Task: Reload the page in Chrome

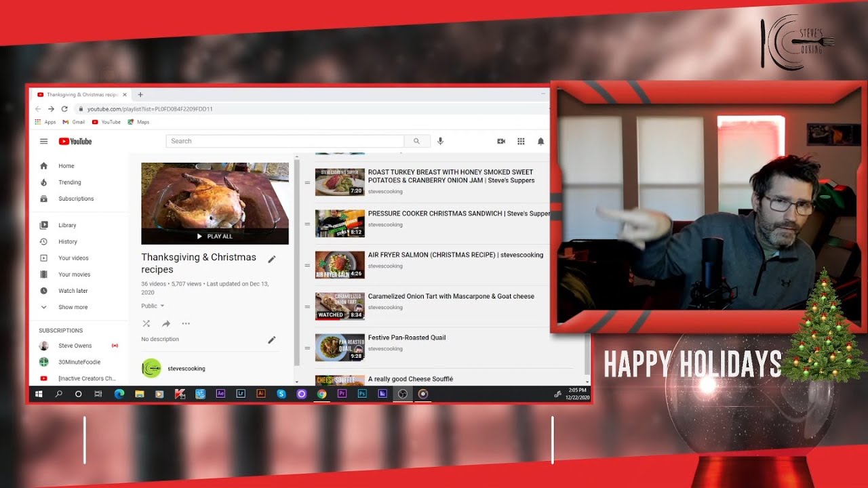Action: pos(64,108)
